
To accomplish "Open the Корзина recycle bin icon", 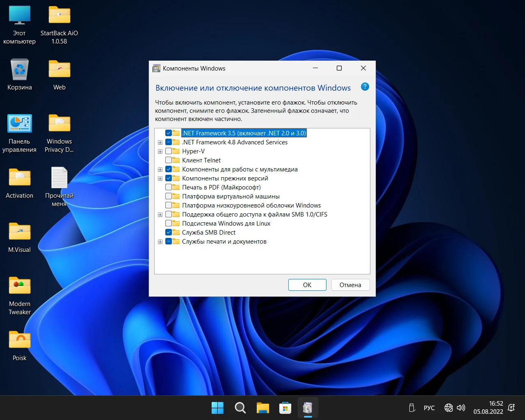I will coord(20,70).
